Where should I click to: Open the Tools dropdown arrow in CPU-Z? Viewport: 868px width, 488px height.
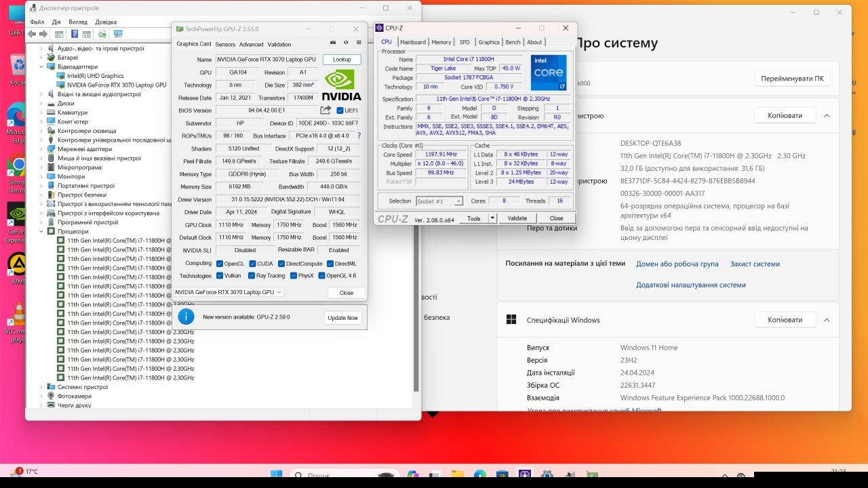(x=492, y=218)
